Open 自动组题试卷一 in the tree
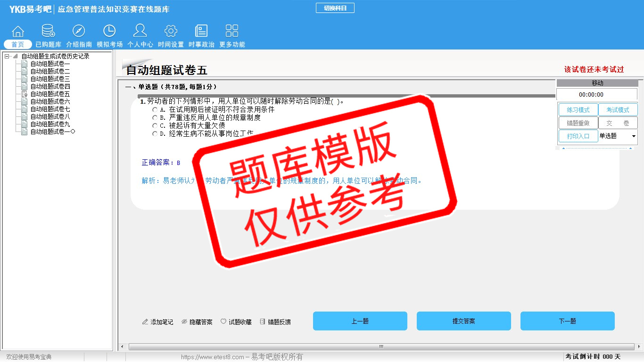This screenshot has width=644, height=362. tap(50, 64)
